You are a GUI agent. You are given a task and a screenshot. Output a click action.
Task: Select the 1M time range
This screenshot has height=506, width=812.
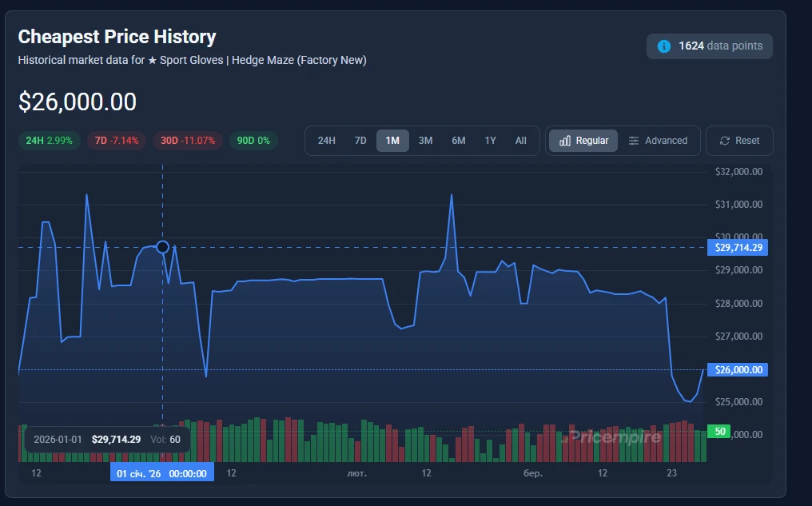click(392, 141)
